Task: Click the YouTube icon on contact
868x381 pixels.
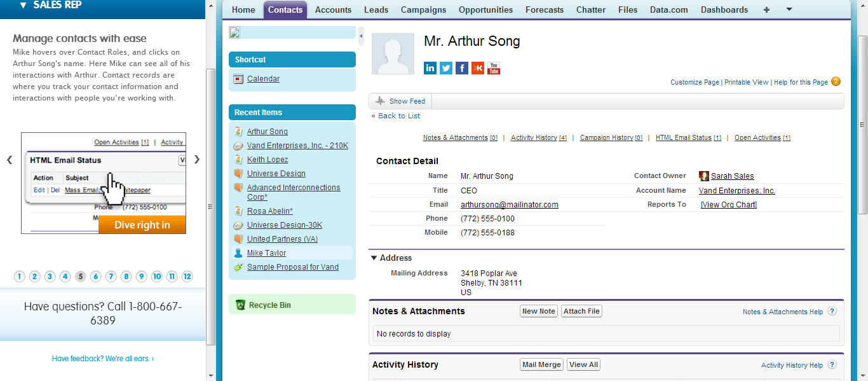Action: point(494,68)
